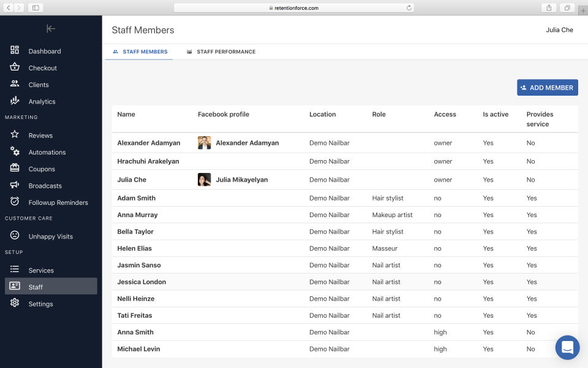Click the Safari address bar

pyautogui.click(x=294, y=8)
